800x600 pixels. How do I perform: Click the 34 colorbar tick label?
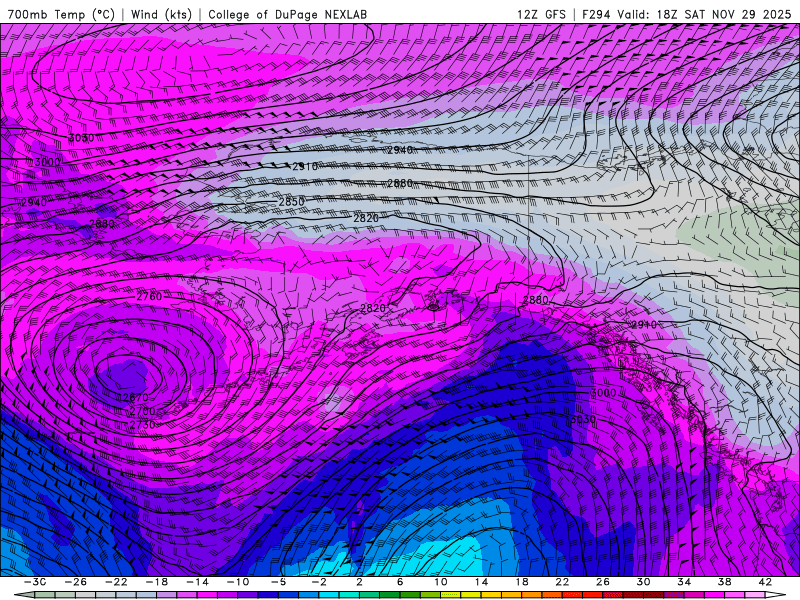tap(684, 582)
